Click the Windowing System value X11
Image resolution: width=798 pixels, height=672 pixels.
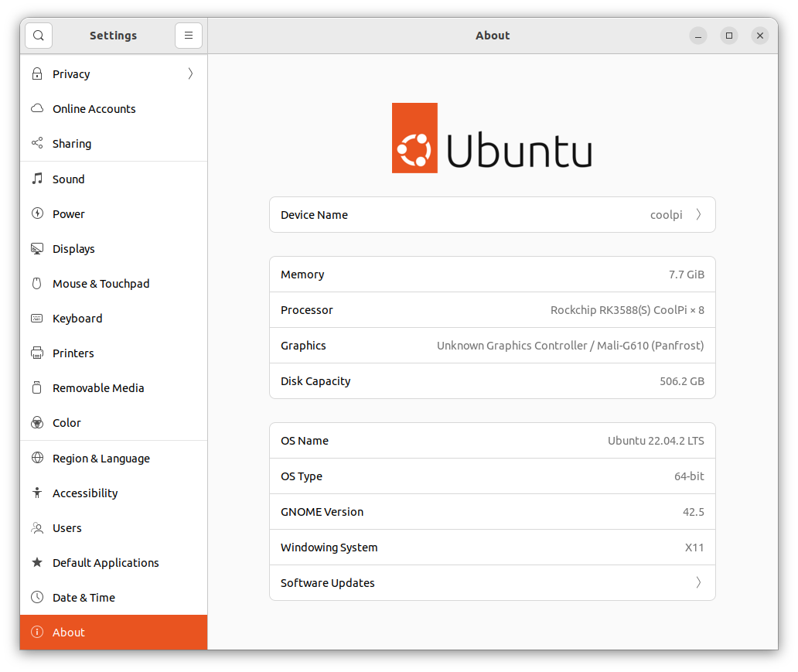click(694, 547)
